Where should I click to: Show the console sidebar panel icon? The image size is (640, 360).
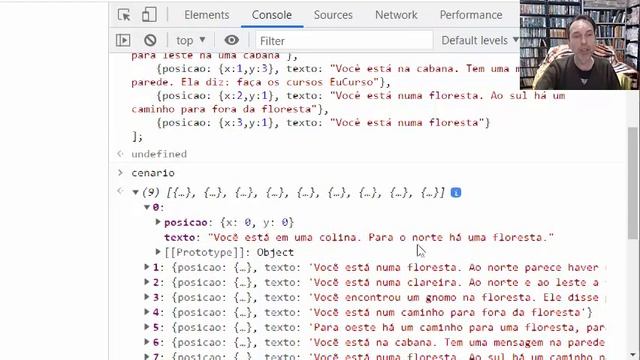[x=123, y=40]
